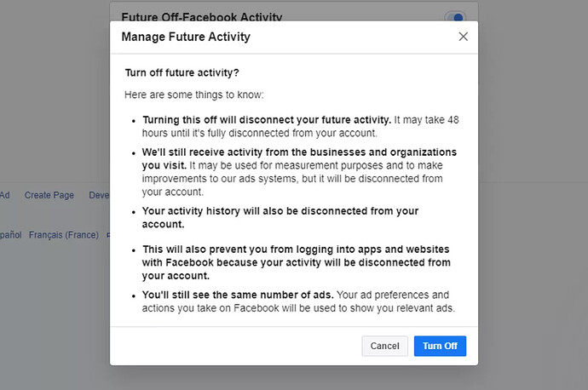Click the Cancel button

pos(384,346)
